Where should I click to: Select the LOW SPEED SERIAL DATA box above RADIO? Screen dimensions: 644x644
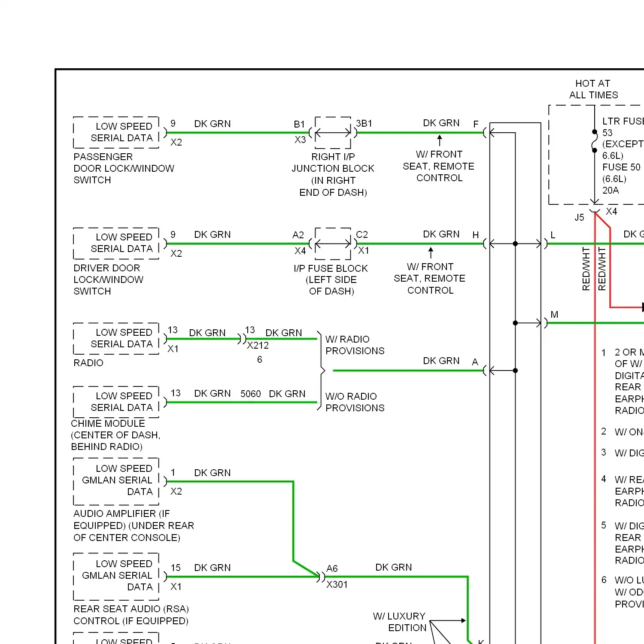[x=116, y=338]
